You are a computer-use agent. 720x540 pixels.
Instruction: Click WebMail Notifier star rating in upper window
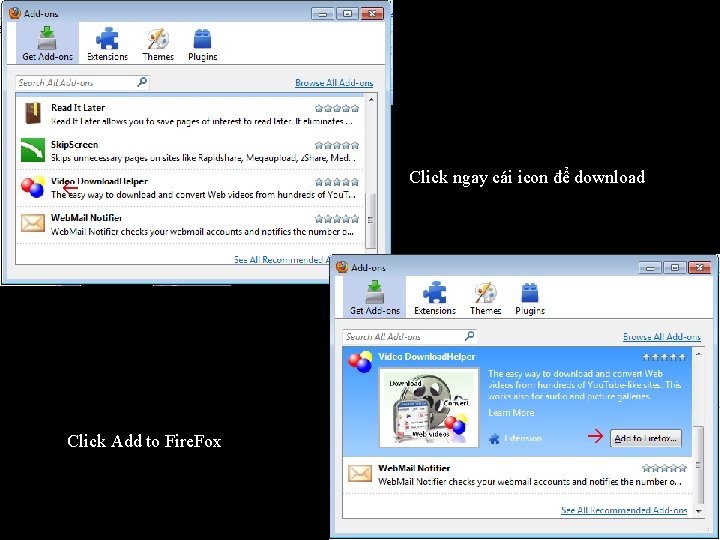pyautogui.click(x=337, y=219)
